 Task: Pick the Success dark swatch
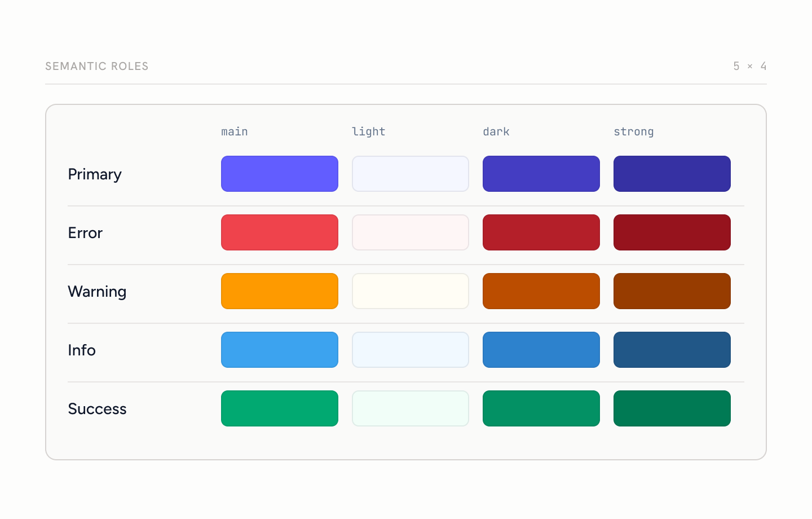(541, 408)
